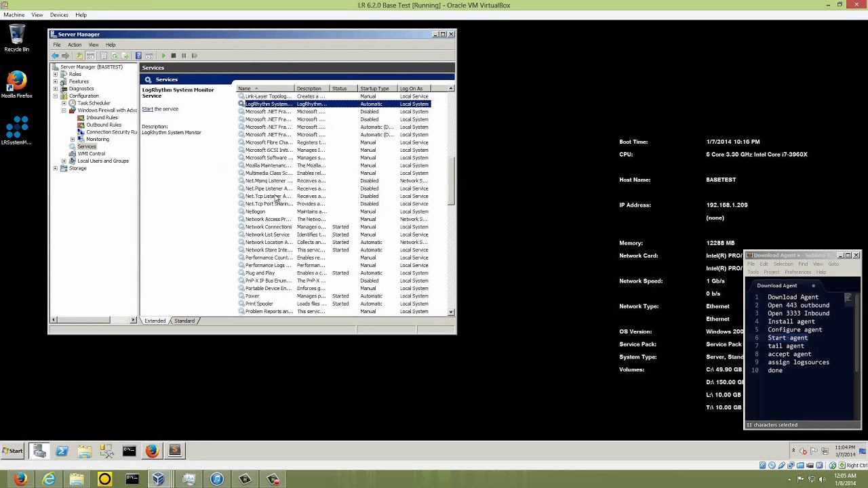Open the iTunes icon in host taskbar
The width and height of the screenshot is (868, 488).
[217, 479]
